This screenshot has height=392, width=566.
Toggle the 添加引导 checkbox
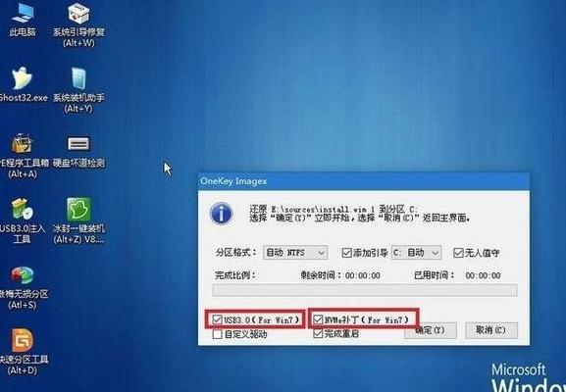click(x=346, y=253)
